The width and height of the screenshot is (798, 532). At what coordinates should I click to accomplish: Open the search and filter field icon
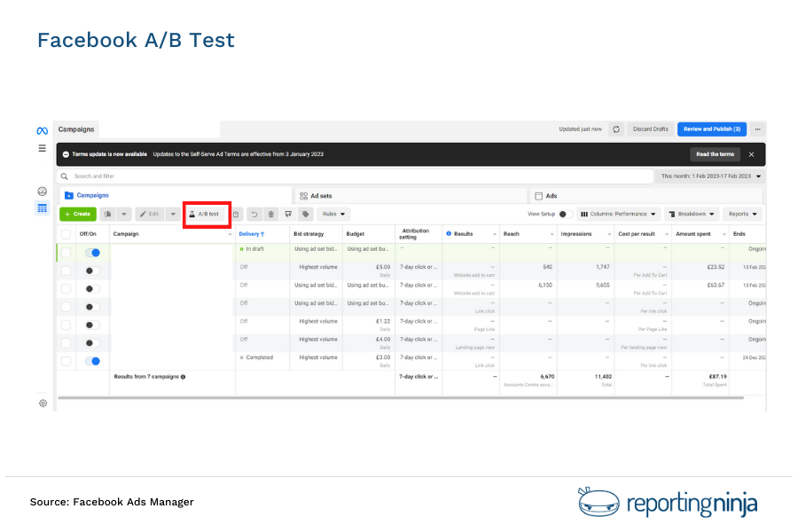(63, 176)
